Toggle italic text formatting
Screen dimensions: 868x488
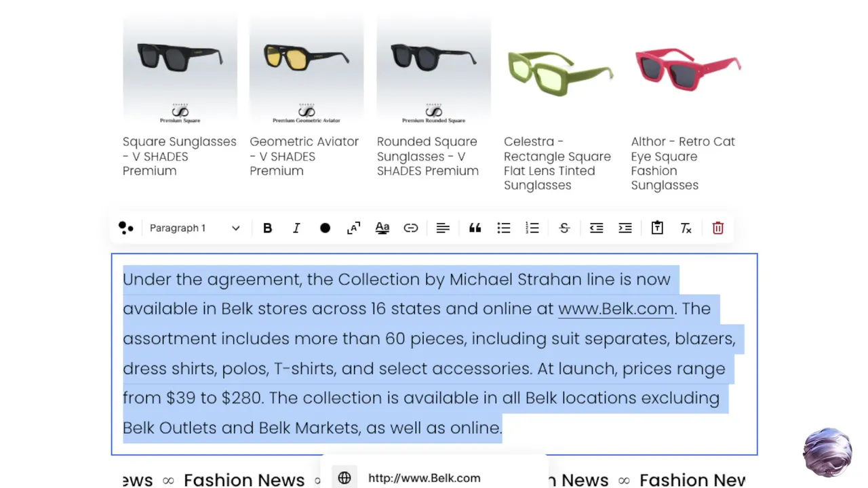(296, 228)
